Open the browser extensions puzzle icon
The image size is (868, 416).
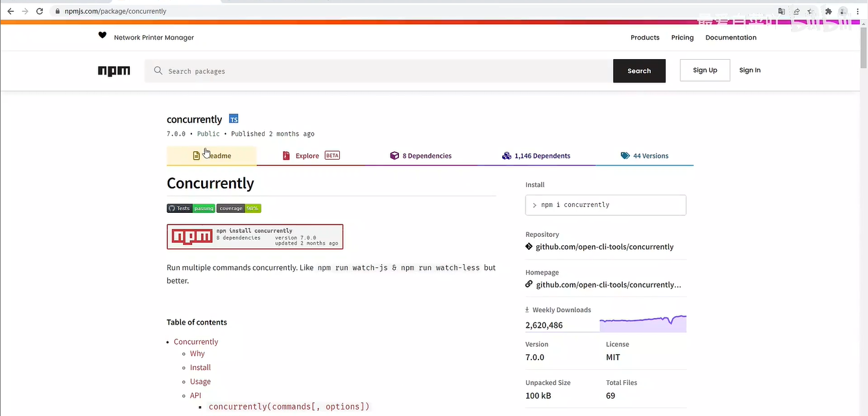[x=828, y=11]
